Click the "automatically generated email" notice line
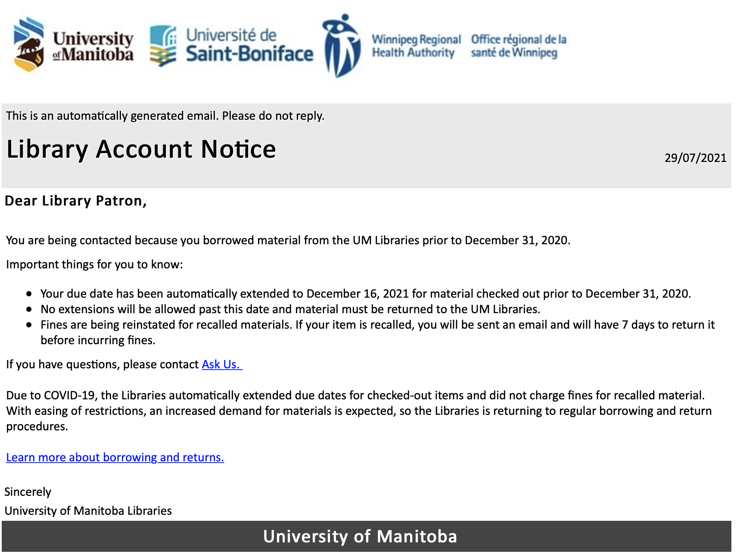740x560 pixels. point(165,116)
